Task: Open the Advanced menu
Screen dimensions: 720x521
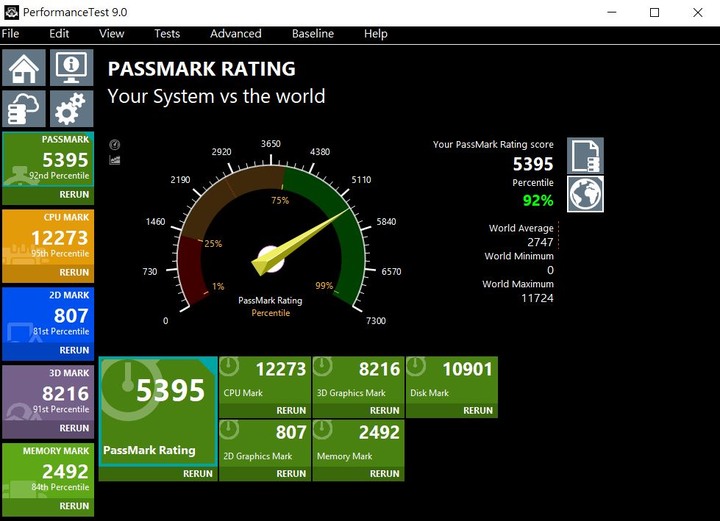Action: [x=236, y=34]
